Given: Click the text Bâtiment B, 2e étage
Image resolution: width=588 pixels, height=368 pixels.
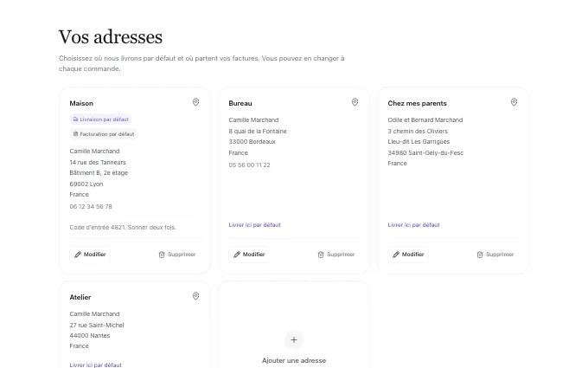Looking at the screenshot, I should click(x=99, y=172).
